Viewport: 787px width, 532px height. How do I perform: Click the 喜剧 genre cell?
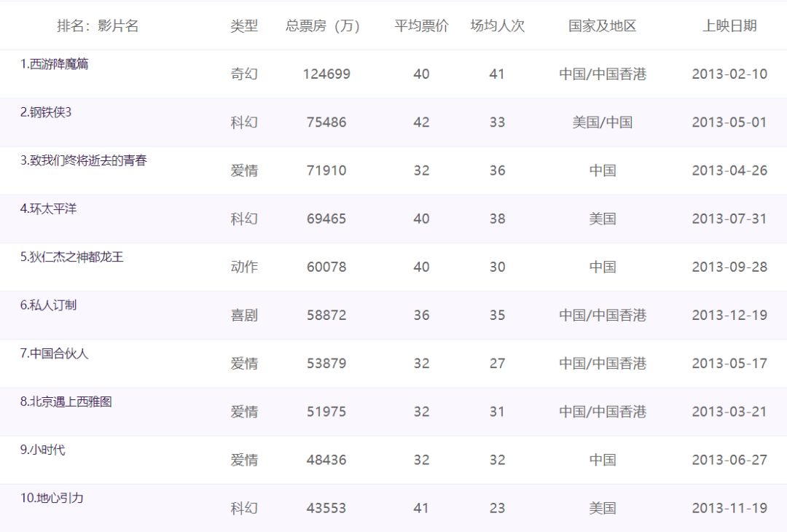(244, 316)
